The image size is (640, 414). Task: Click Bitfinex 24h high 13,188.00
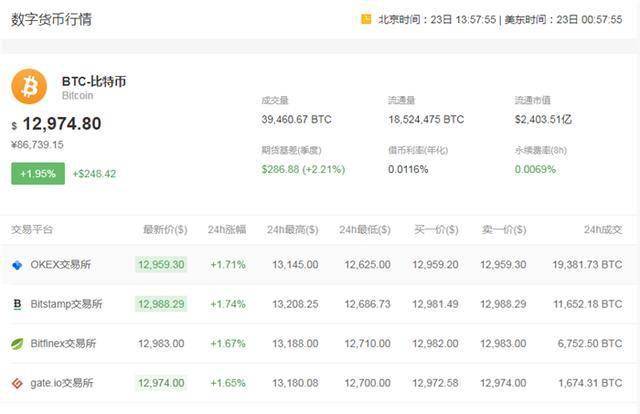(296, 344)
